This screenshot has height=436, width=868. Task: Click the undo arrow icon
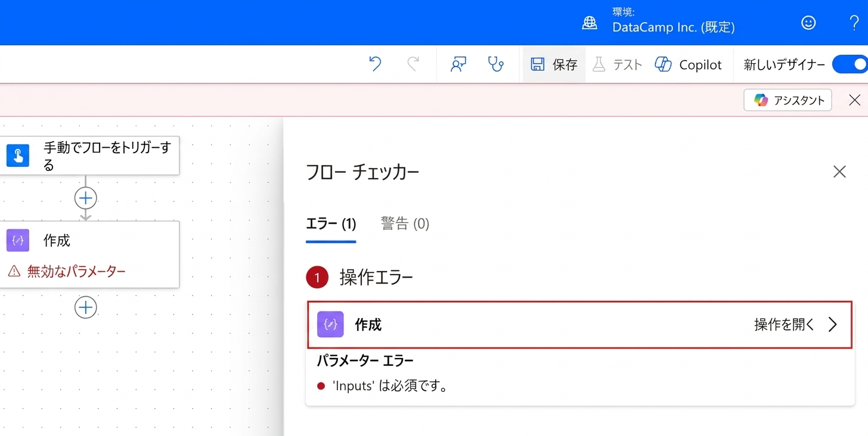(375, 64)
